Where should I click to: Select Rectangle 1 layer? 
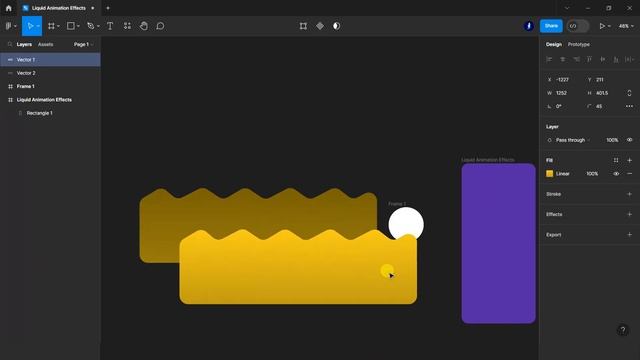(x=50, y=113)
